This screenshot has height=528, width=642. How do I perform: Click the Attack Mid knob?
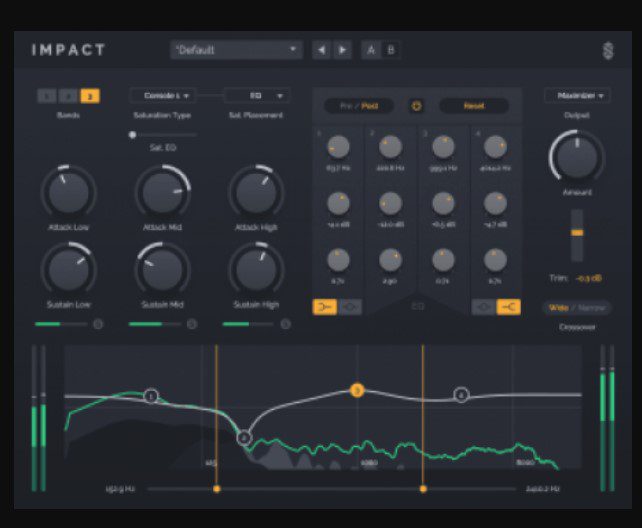coord(163,192)
